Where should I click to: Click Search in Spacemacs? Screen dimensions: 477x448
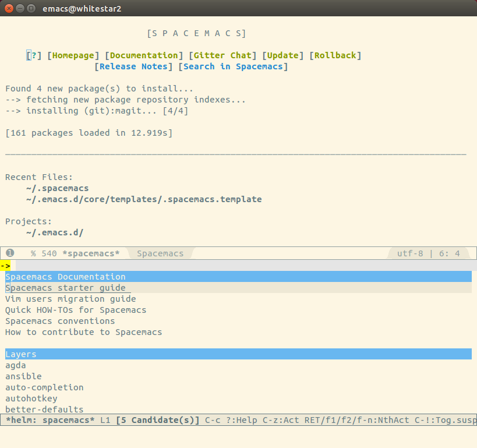(x=233, y=66)
